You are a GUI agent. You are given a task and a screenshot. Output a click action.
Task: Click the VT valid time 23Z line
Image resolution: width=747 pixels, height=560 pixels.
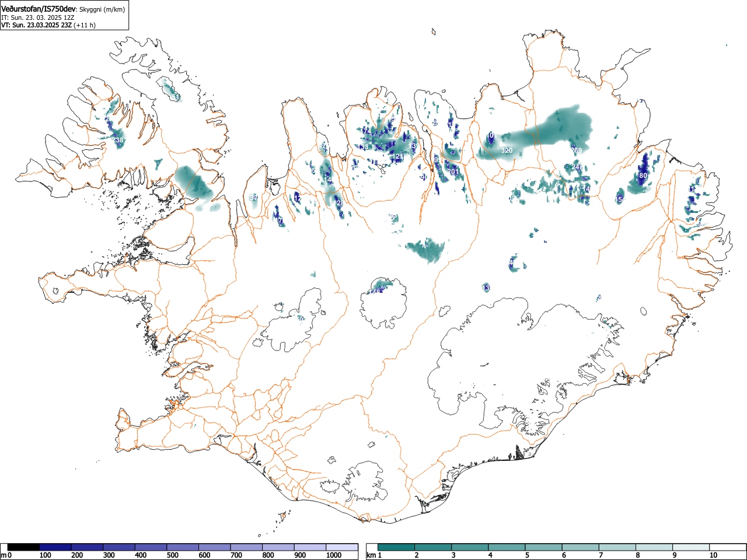pyautogui.click(x=36, y=25)
